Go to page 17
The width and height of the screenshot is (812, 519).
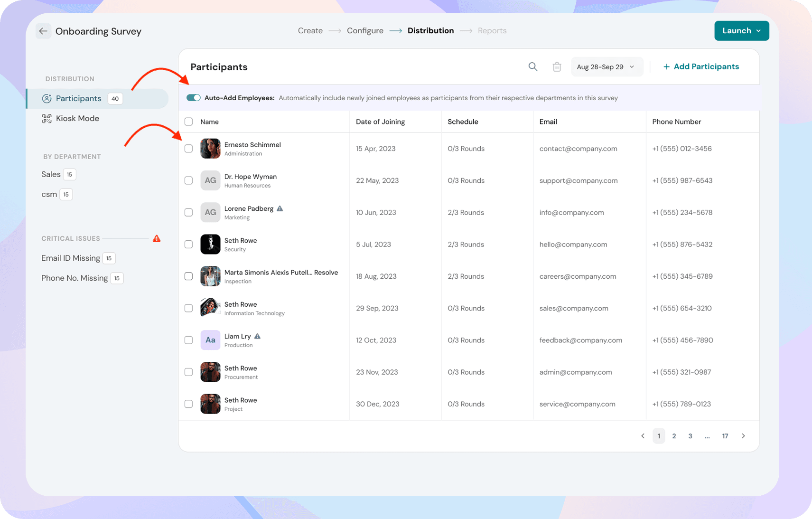click(725, 436)
